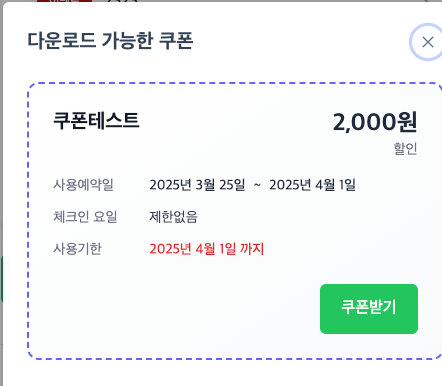
Task: Click the black end date 2025년 4월 1일
Action: tap(312, 185)
